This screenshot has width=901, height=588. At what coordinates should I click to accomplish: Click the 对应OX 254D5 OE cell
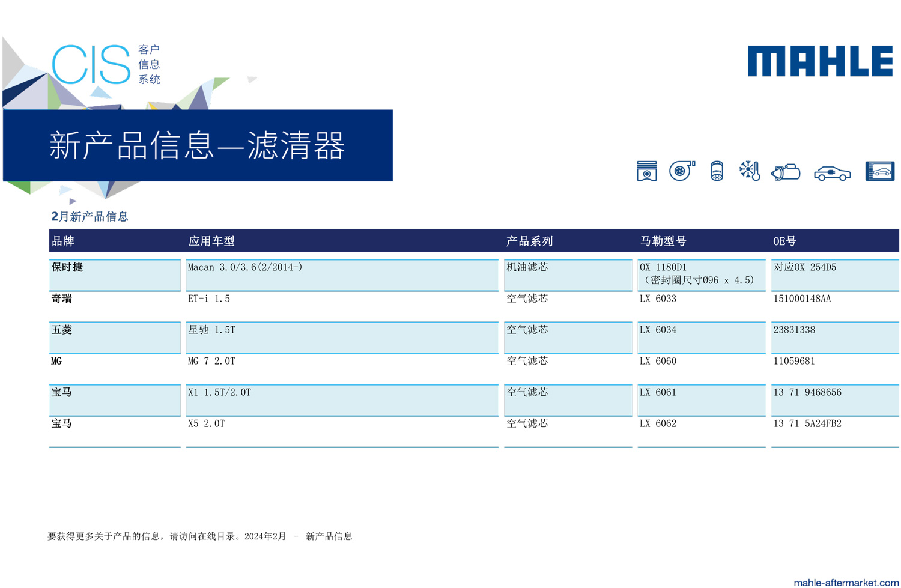[x=835, y=275]
